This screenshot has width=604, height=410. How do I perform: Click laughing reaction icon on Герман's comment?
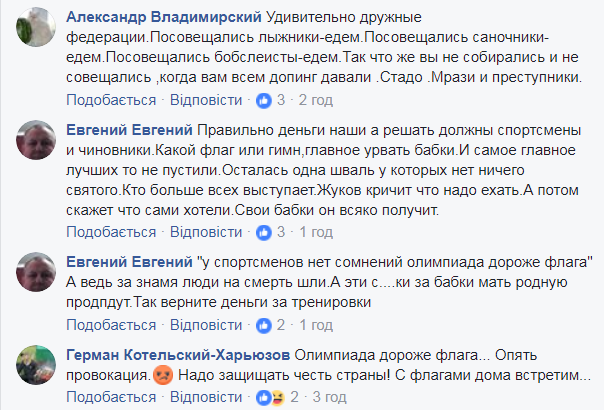tap(277, 398)
